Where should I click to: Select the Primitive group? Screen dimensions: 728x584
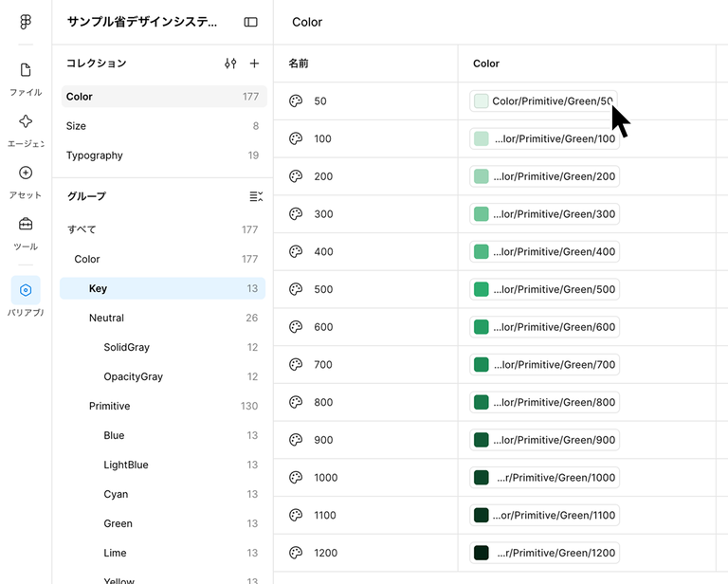coord(162,406)
